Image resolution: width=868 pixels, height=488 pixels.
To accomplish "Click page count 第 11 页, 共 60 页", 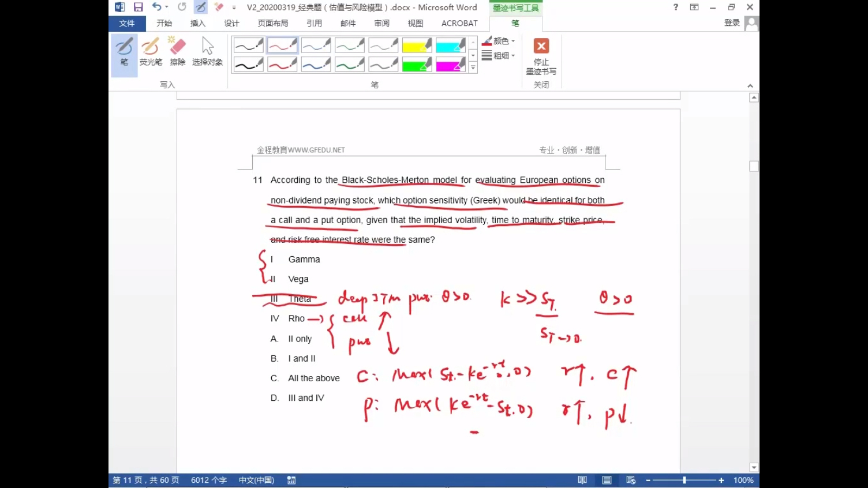I will click(x=146, y=480).
